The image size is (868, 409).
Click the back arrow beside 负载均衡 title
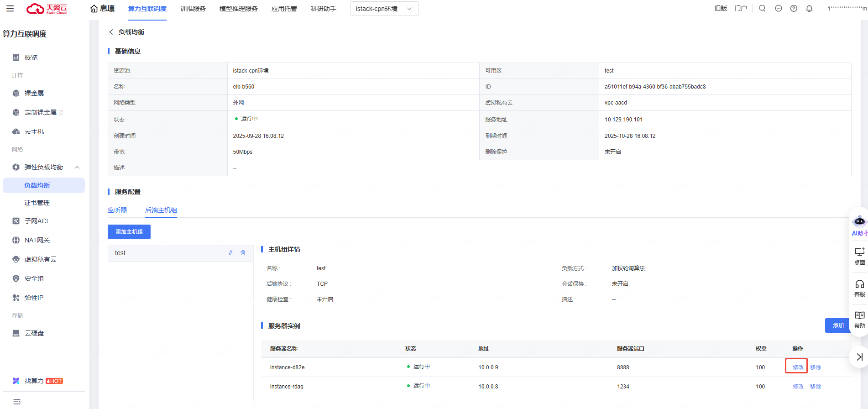[x=111, y=32]
